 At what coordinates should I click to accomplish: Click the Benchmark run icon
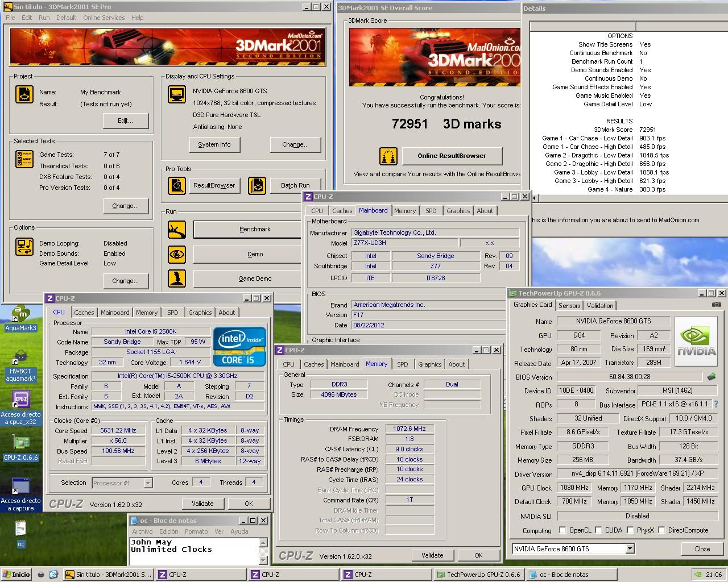coord(177,230)
